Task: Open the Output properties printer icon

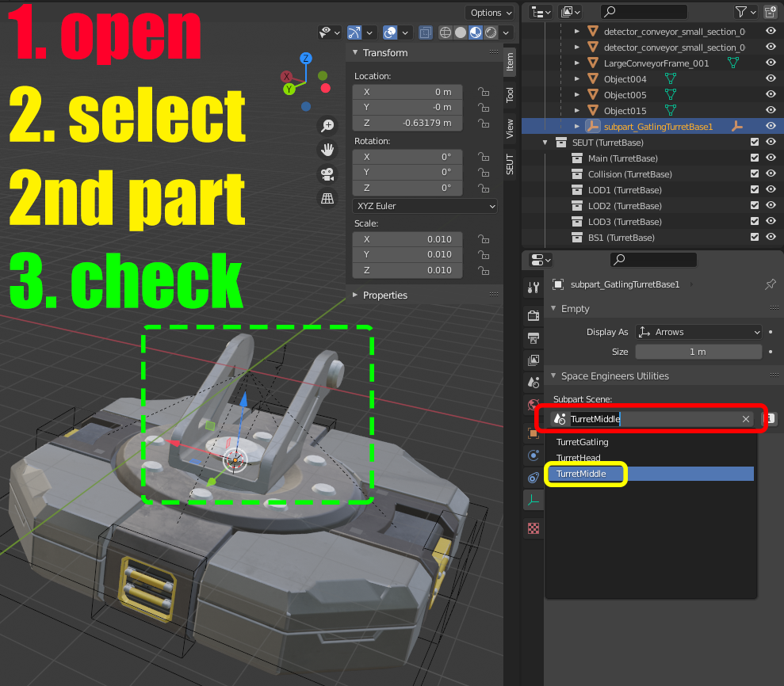Action: (x=534, y=337)
